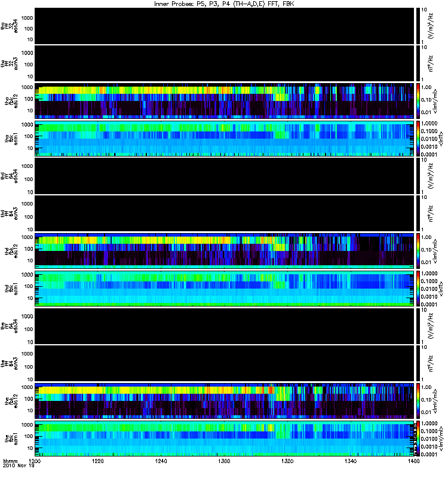Click the the fbk edc12 spectrogram panel

tap(224, 401)
